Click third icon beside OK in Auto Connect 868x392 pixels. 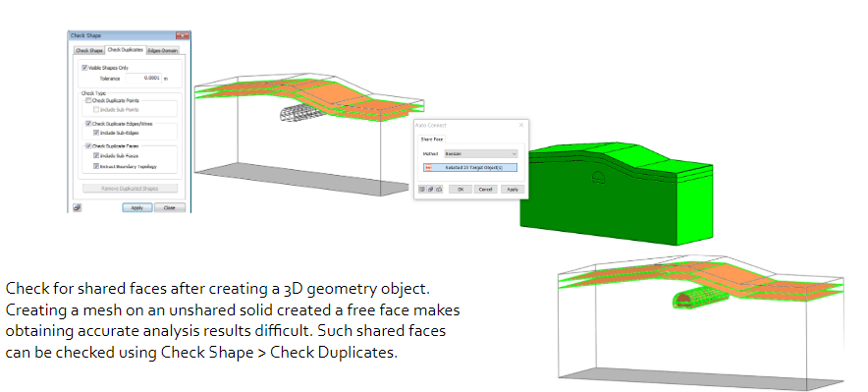click(x=439, y=190)
